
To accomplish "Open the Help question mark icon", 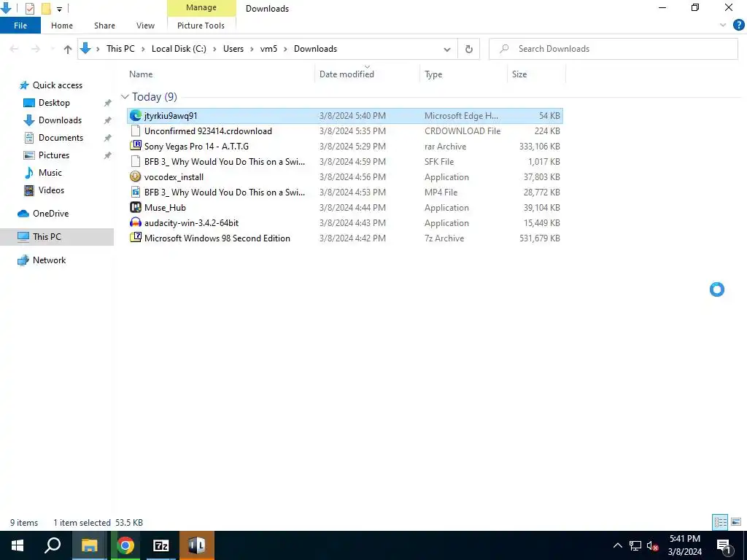I will 738,26.
